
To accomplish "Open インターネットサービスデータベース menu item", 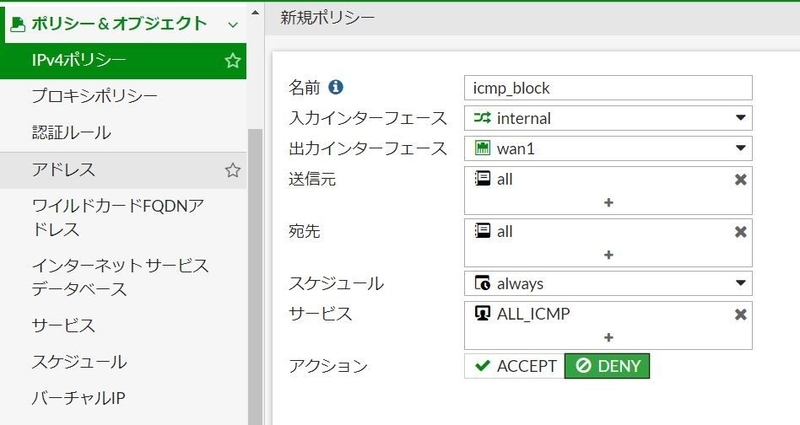I will 123,278.
